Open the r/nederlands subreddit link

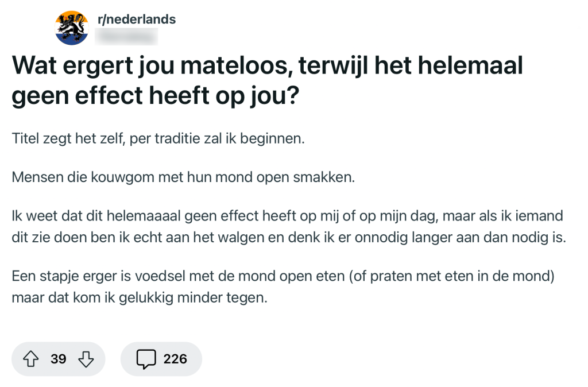coord(136,18)
